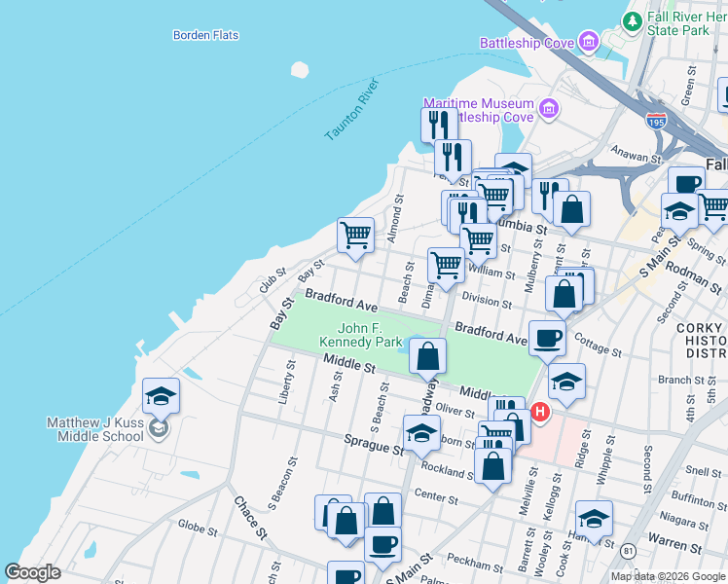This screenshot has height=584, width=728.
Task: Click the hospital H marker
Action: (x=540, y=413)
